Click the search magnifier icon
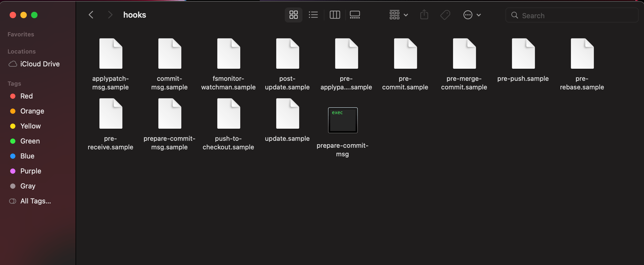The height and width of the screenshot is (265, 644). pyautogui.click(x=514, y=15)
